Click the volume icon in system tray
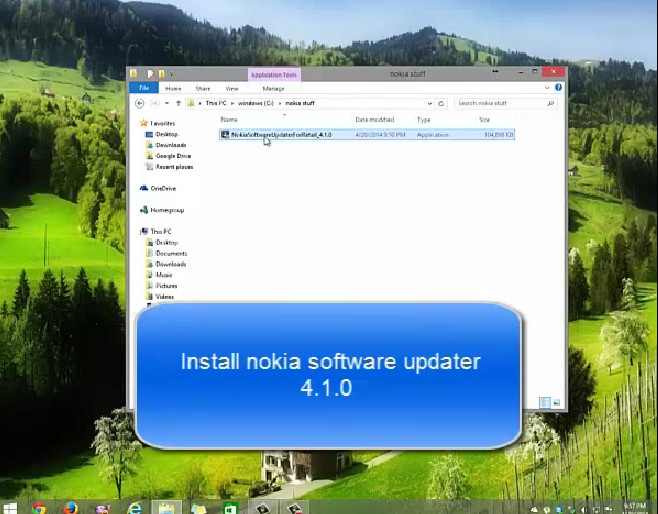658x514 pixels. [584, 510]
